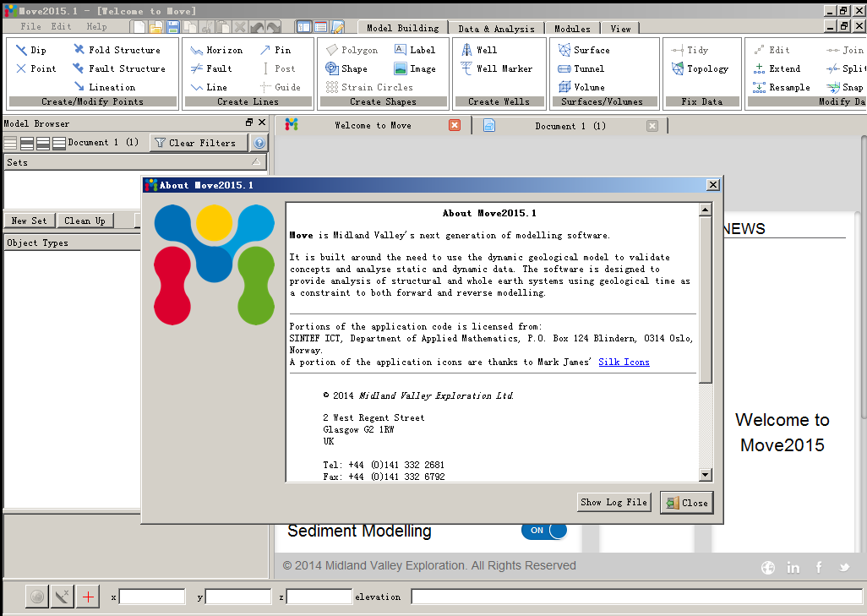Click the About text vertical scrollbar thumb
This screenshot has height=616, width=867.
click(705, 299)
